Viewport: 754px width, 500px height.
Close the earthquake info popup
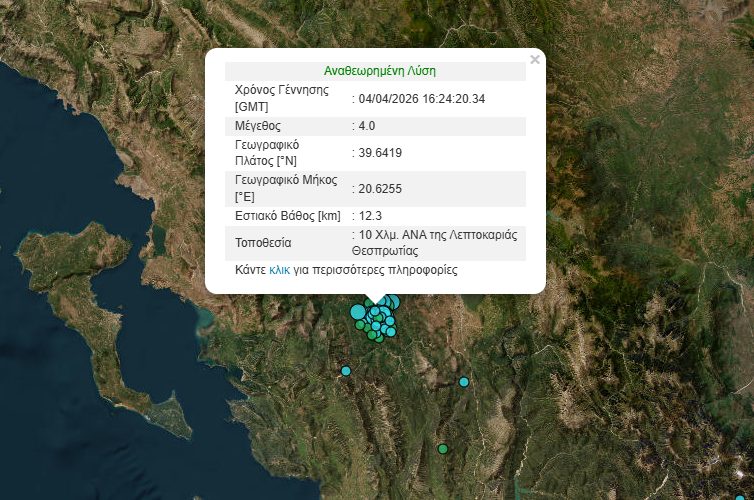pyautogui.click(x=535, y=60)
